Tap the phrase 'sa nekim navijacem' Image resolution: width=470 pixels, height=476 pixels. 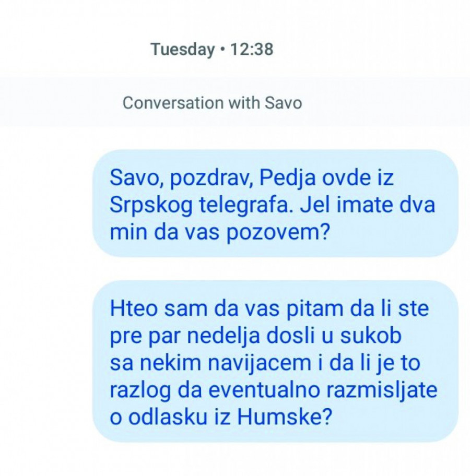210,363
